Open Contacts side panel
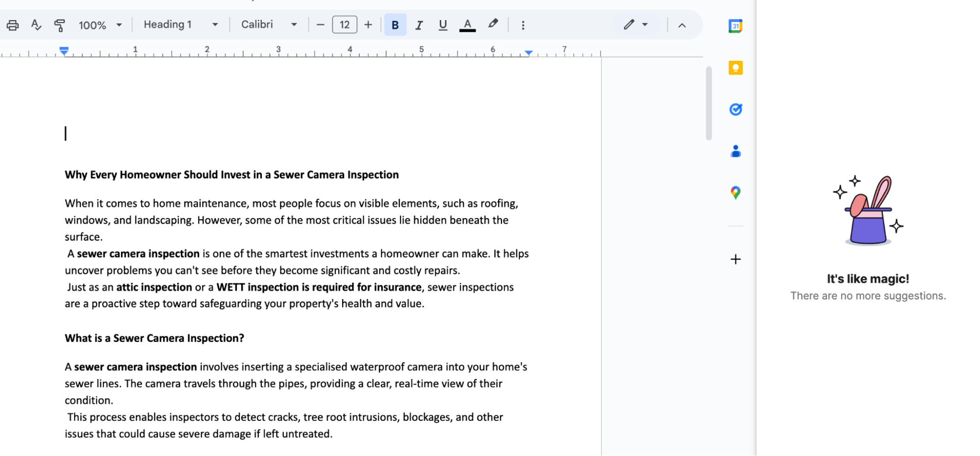Screen dimensions: 980x456 tap(735, 151)
